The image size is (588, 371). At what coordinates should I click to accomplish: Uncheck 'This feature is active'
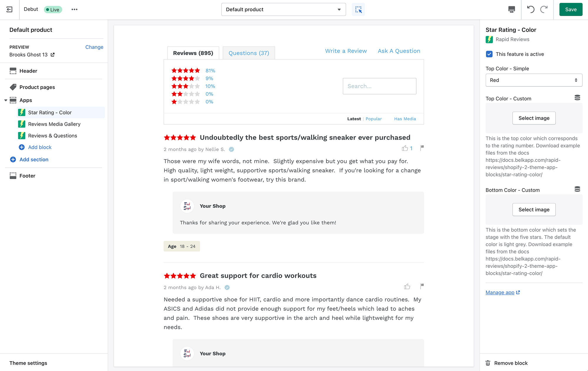pyautogui.click(x=489, y=54)
